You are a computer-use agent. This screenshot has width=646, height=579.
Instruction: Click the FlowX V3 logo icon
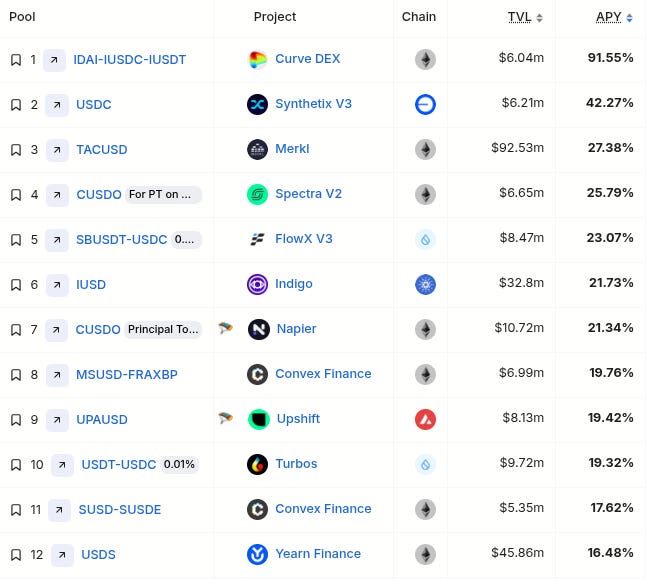[x=257, y=239]
